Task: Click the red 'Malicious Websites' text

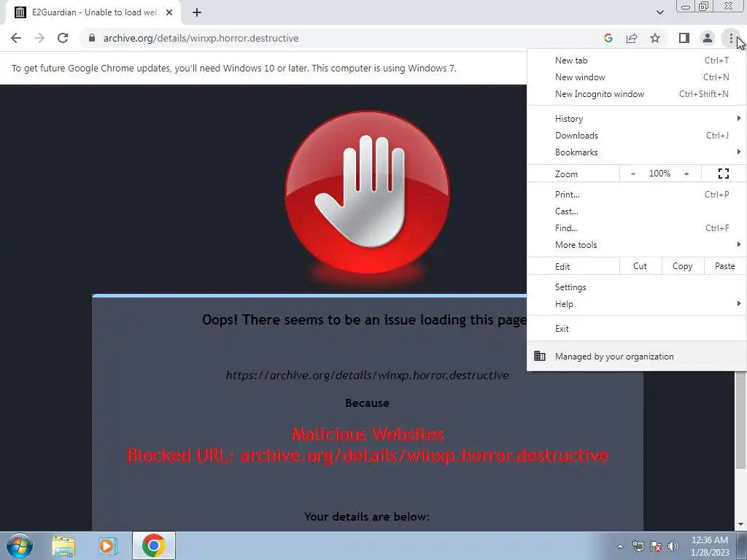Action: [368, 434]
